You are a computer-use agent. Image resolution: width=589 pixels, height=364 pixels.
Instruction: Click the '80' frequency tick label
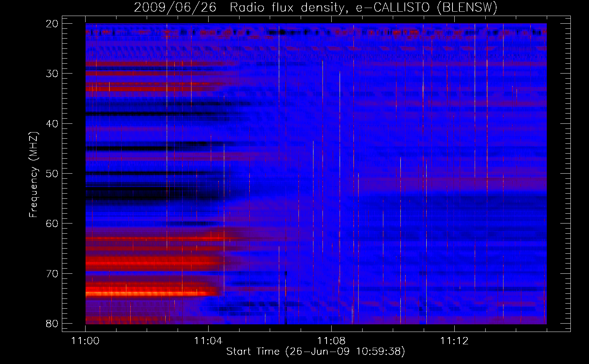pyautogui.click(x=52, y=324)
